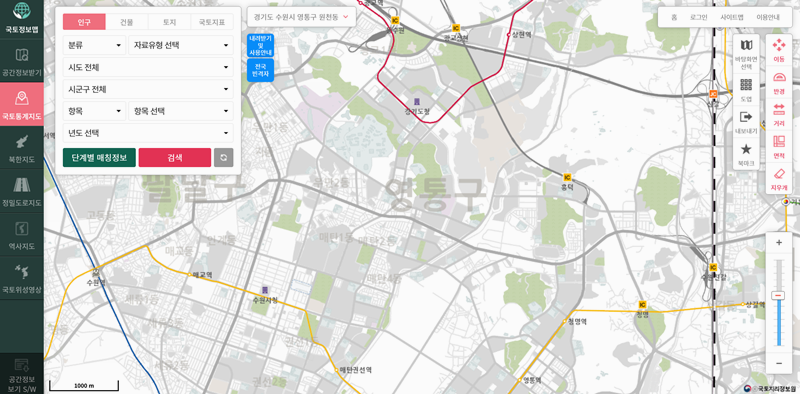
Task: Select the 면적 area measure tool
Action: 779,146
